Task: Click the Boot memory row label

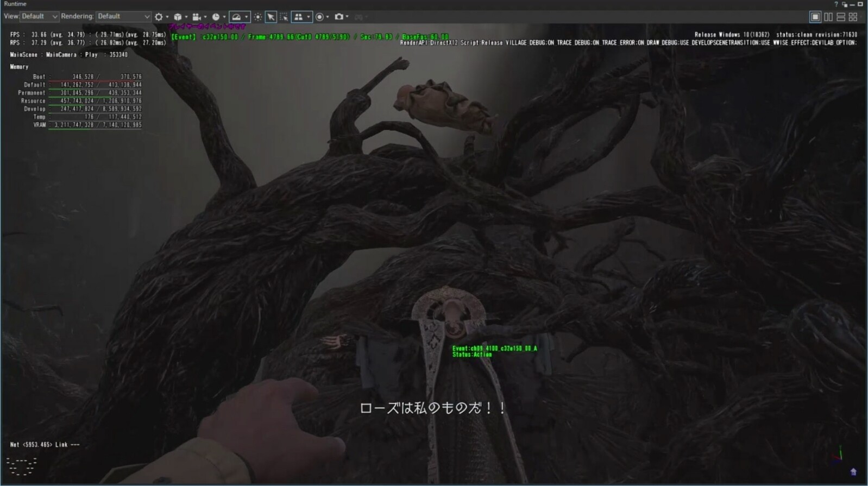Action: [39, 77]
